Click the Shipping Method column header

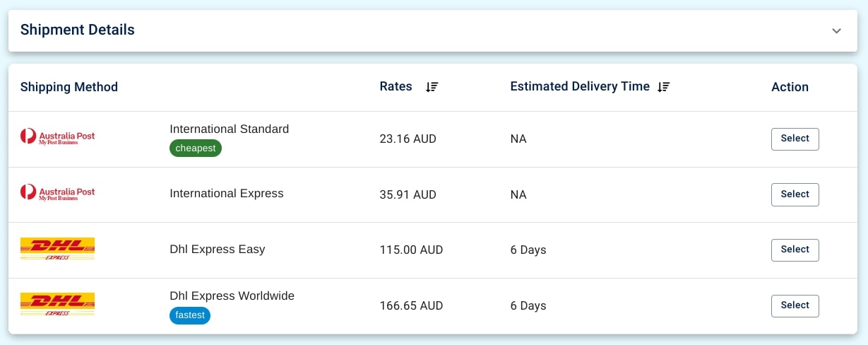point(69,87)
